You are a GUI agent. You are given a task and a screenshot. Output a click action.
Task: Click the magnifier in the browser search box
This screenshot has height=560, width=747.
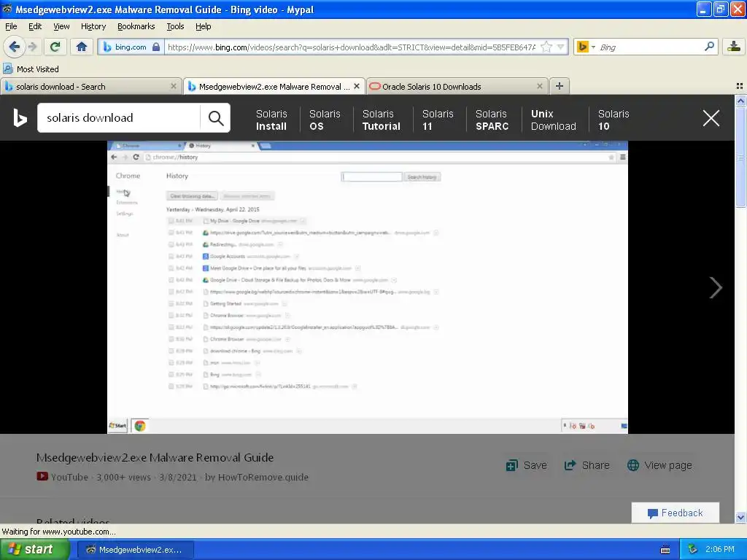pos(709,47)
